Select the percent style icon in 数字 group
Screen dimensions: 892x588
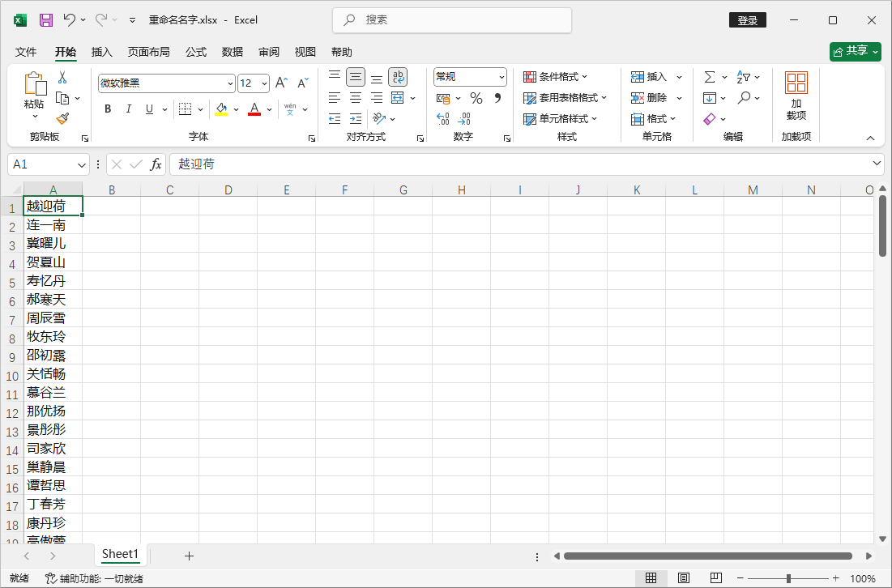pyautogui.click(x=476, y=97)
